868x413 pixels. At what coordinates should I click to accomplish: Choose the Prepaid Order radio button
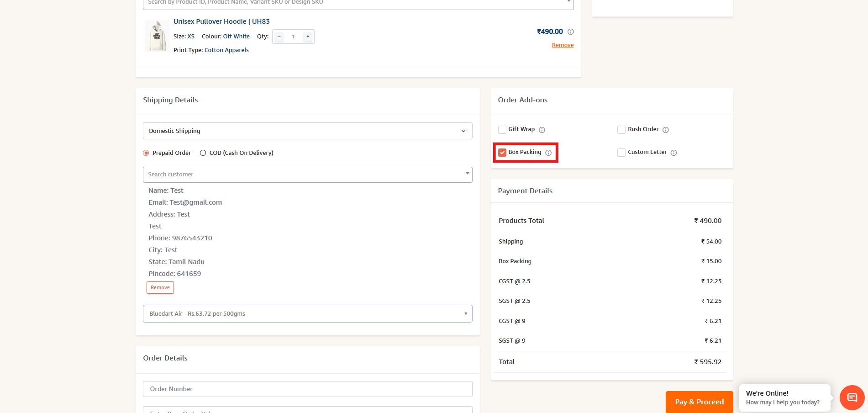click(x=146, y=153)
